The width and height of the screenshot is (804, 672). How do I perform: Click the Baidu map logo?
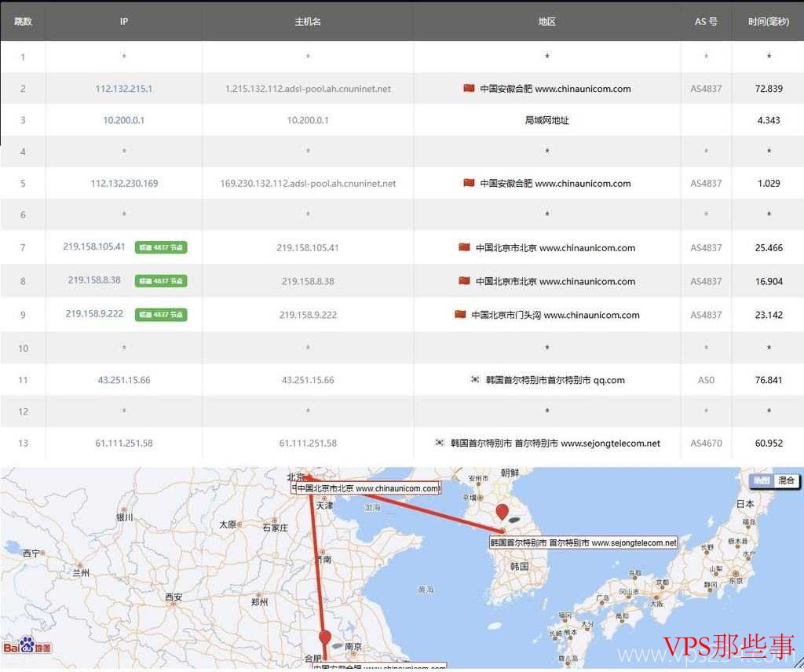click(x=27, y=646)
